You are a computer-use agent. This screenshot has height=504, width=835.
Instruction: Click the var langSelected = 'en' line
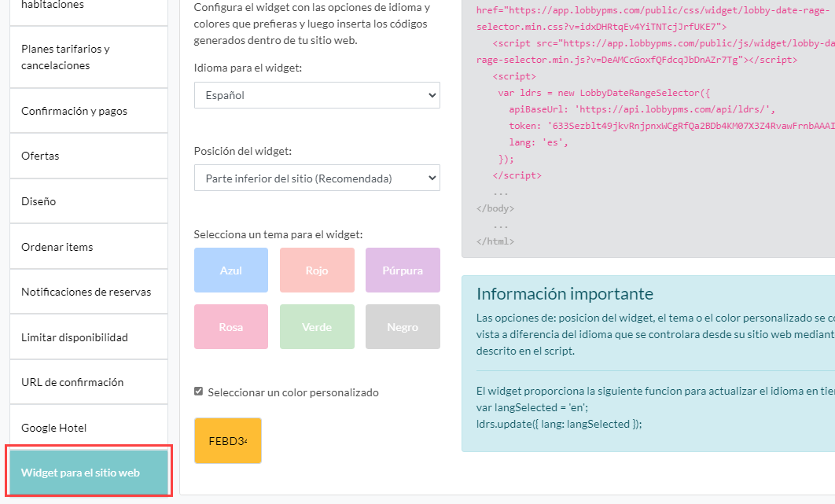532,407
